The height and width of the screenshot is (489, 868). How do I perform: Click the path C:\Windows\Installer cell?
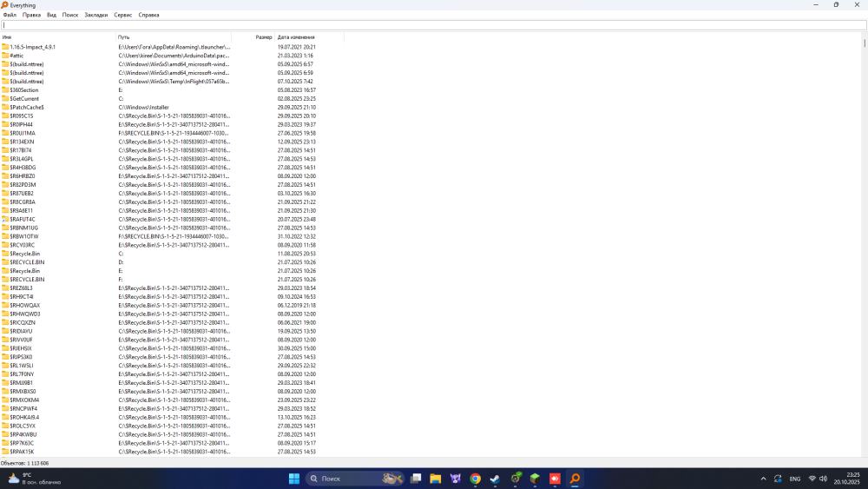(x=144, y=108)
